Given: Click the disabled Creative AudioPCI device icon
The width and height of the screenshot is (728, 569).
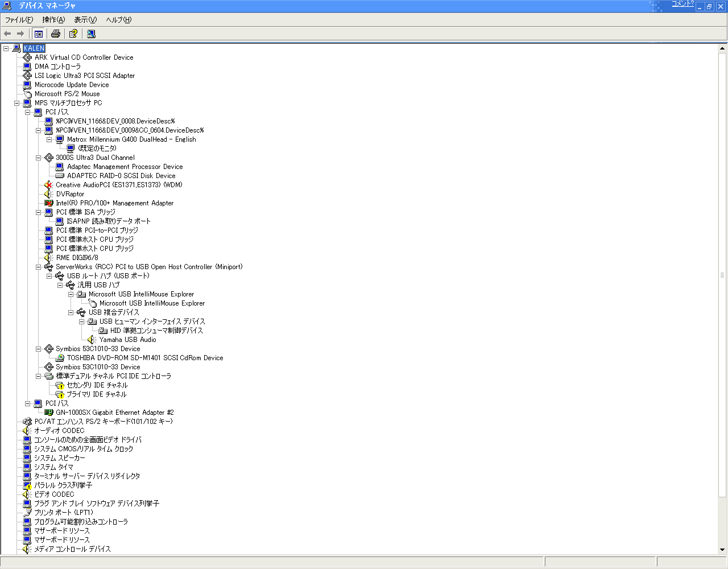Looking at the screenshot, I should point(49,185).
